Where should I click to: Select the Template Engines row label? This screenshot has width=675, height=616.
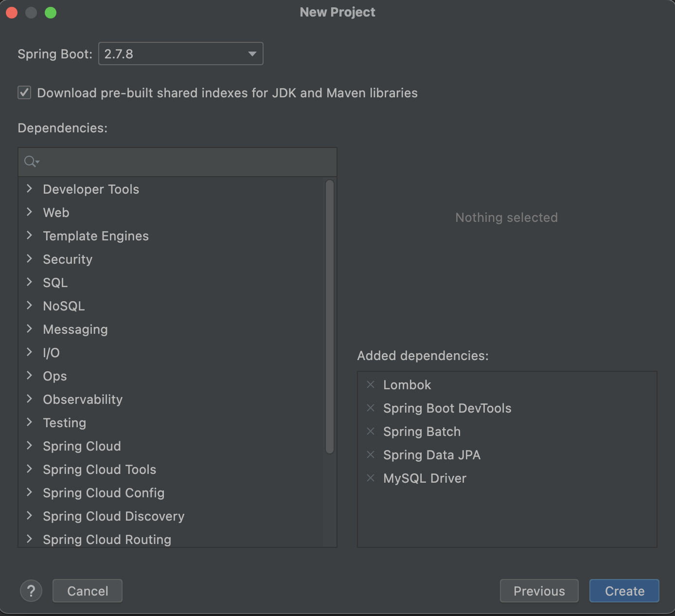click(x=96, y=236)
